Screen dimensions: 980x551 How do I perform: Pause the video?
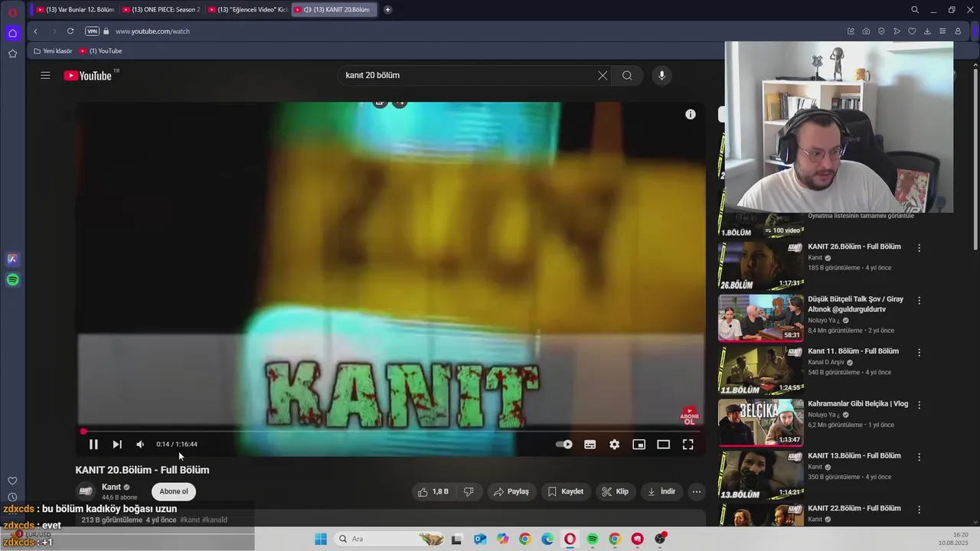[x=93, y=444]
